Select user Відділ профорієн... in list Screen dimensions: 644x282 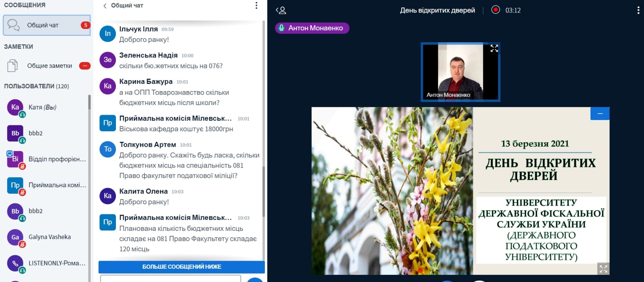pyautogui.click(x=47, y=159)
